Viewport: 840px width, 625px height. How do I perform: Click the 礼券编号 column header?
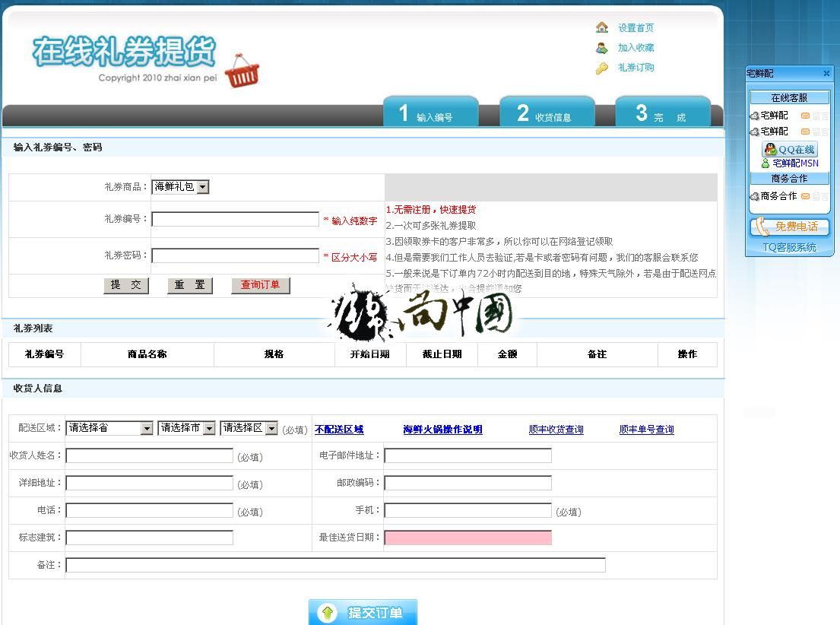(x=44, y=354)
